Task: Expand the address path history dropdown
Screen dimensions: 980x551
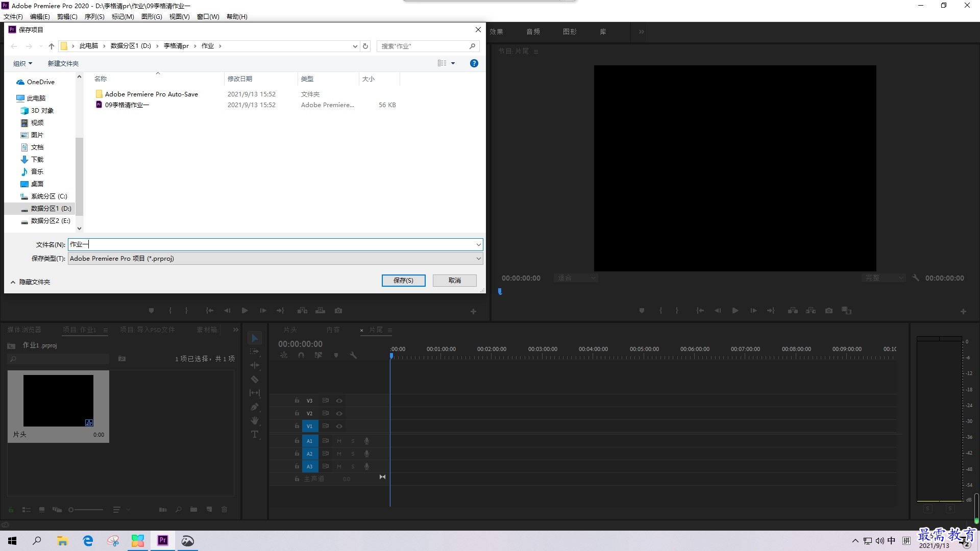Action: [x=355, y=46]
